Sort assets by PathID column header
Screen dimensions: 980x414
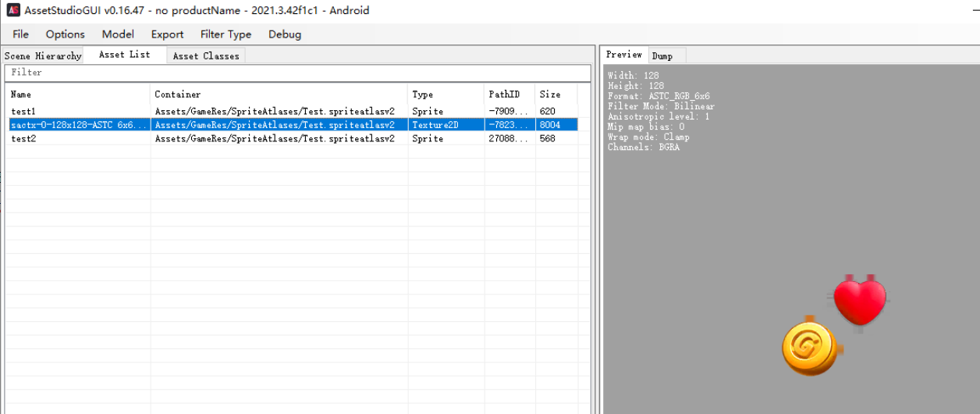[x=510, y=95]
